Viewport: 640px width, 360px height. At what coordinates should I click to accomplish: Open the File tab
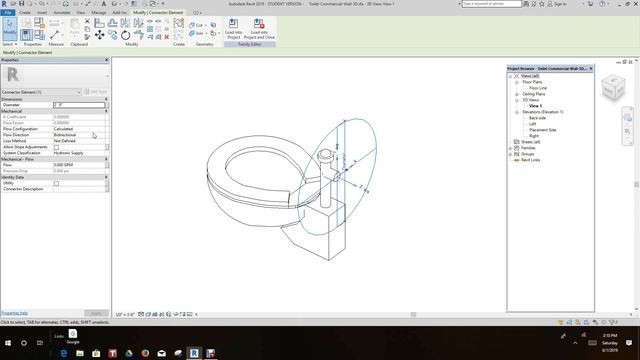(x=8, y=13)
